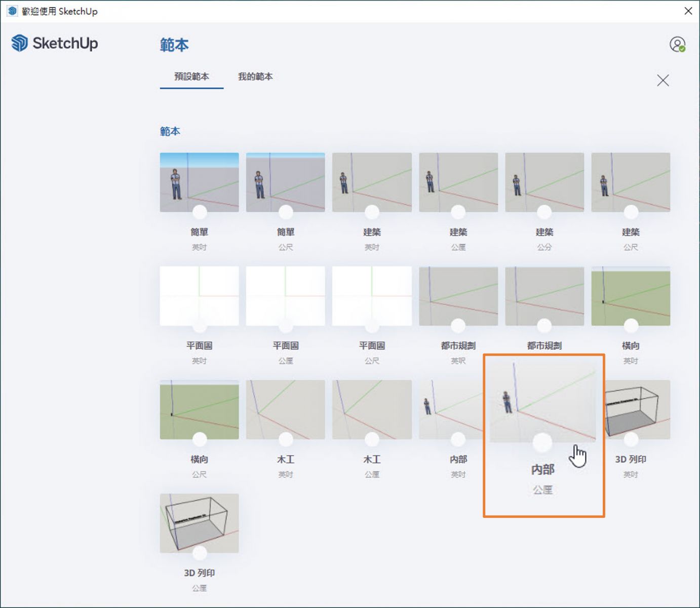Viewport: 700px width, 608px height.
Task: Close the 歡迎使用 SketchUp window
Action: 688,11
